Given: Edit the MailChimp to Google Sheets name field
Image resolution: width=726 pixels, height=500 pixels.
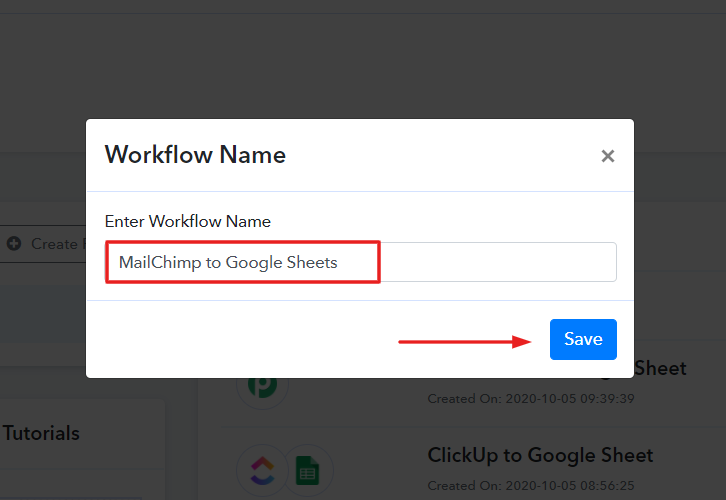Looking at the screenshot, I should coord(361,262).
